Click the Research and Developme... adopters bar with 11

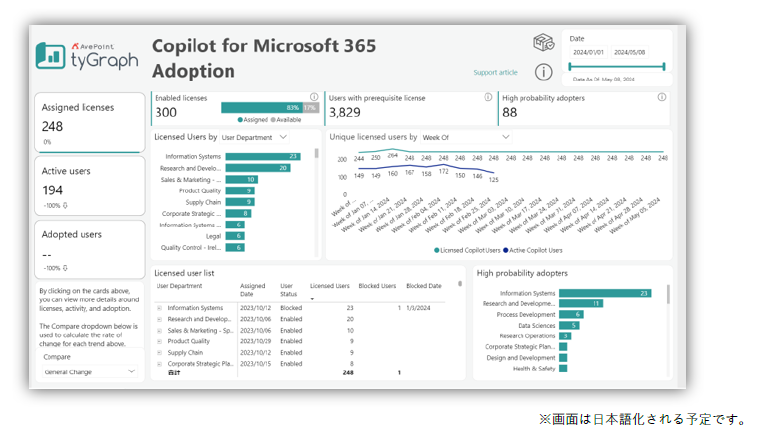[x=581, y=304]
